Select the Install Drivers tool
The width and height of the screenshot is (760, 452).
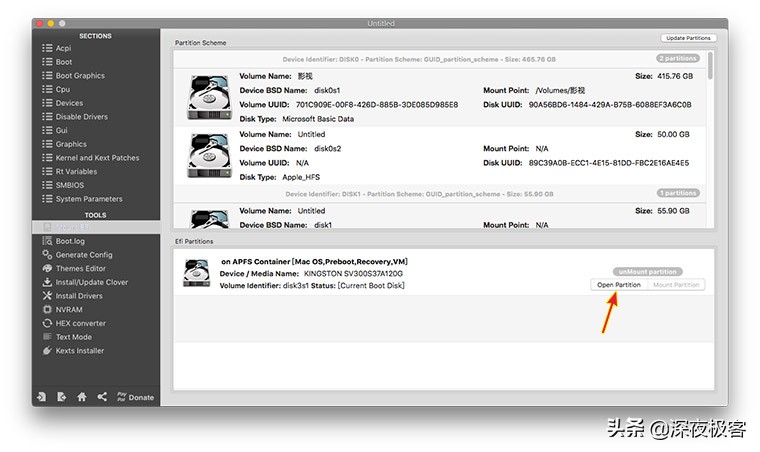pos(78,296)
